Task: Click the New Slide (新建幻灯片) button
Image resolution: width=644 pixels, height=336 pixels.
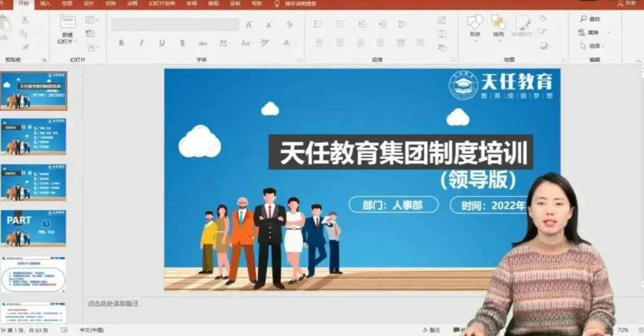Action: (68, 29)
